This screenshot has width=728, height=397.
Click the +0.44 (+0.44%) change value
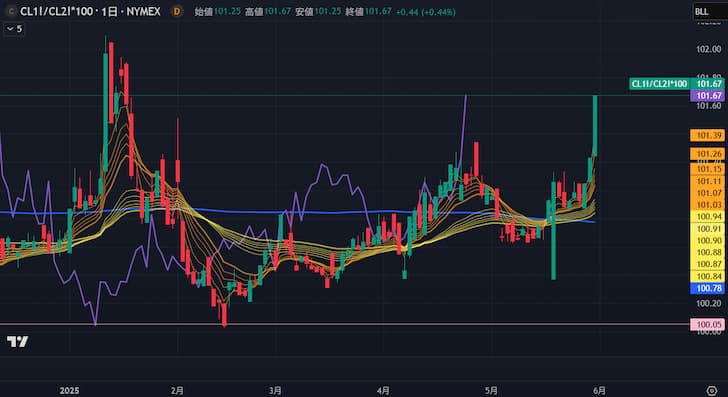pyautogui.click(x=425, y=12)
